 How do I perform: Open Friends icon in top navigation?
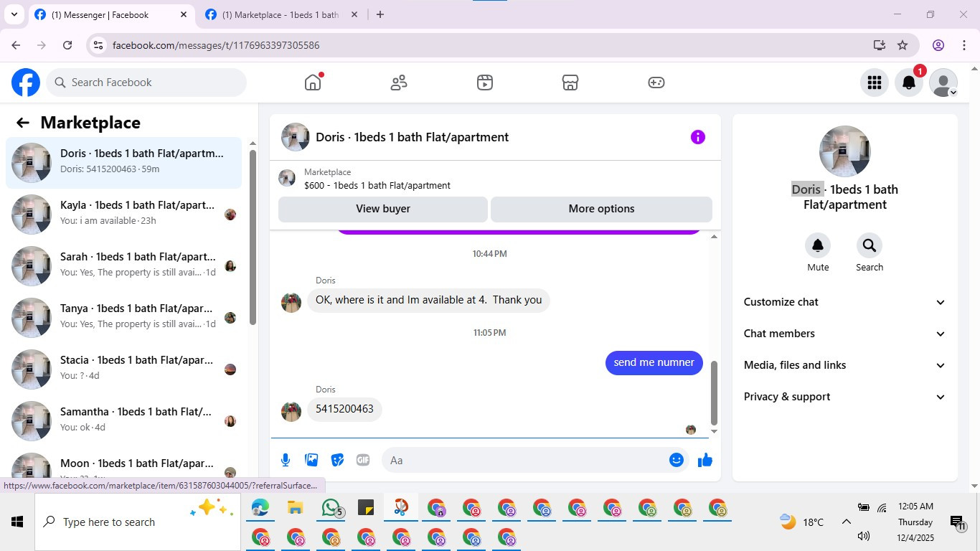click(x=399, y=83)
